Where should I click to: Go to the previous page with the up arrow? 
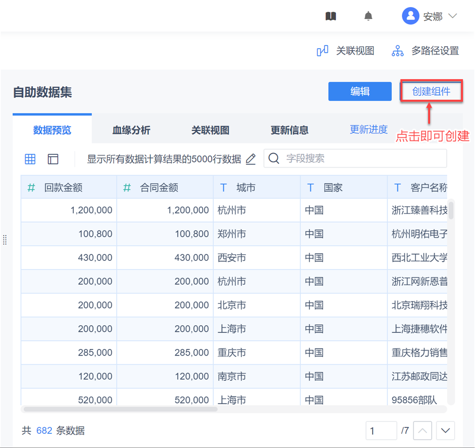point(423,431)
